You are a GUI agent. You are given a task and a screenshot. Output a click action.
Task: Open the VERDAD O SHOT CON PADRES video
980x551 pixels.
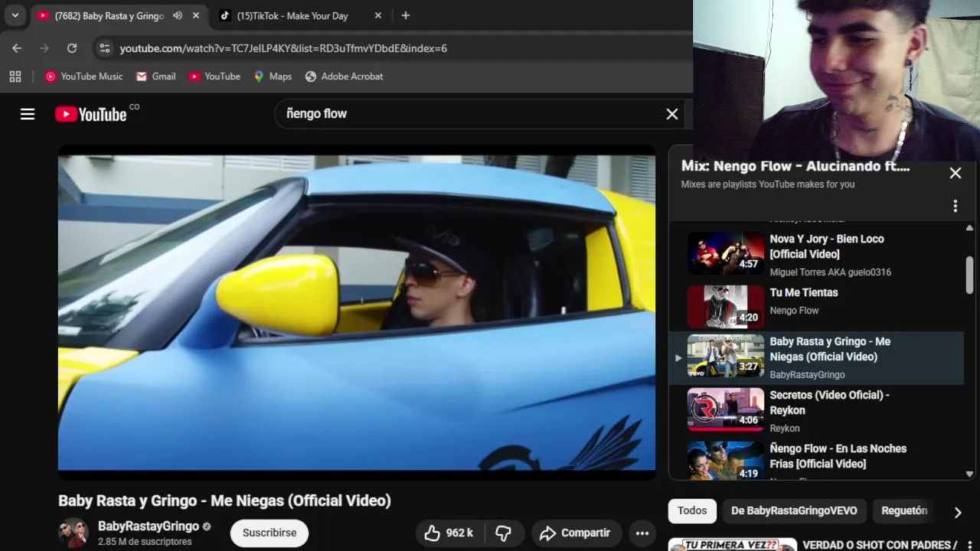coord(880,545)
